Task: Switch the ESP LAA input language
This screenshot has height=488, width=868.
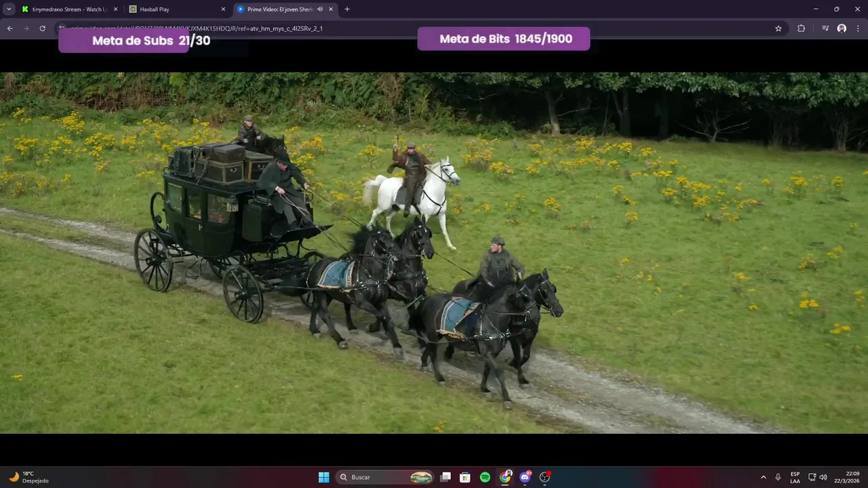Action: pyautogui.click(x=795, y=477)
